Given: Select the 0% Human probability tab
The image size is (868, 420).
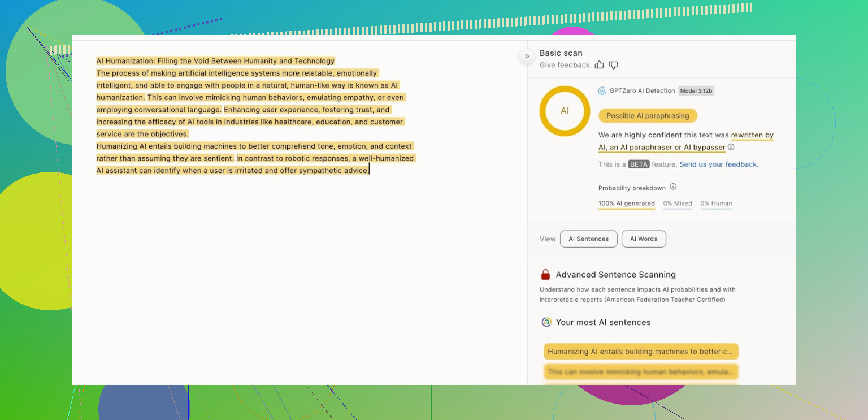Looking at the screenshot, I should 716,203.
